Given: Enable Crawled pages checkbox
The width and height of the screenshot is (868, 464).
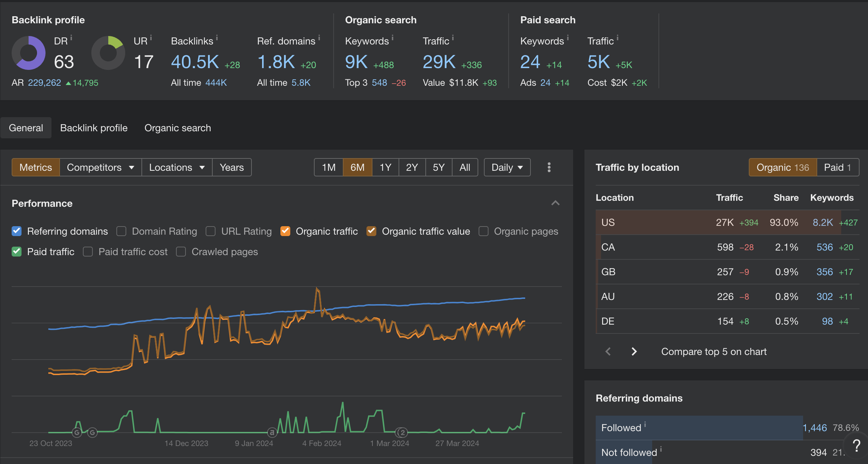Looking at the screenshot, I should [x=181, y=252].
